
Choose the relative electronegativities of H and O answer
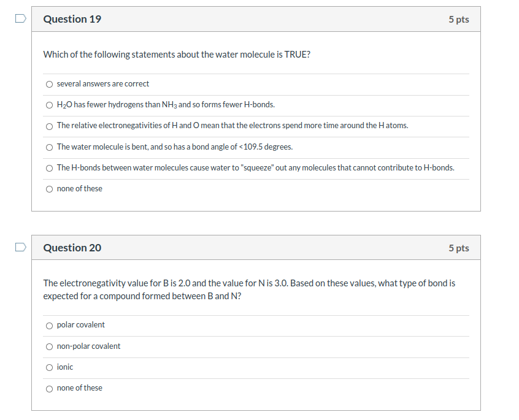[x=49, y=126]
